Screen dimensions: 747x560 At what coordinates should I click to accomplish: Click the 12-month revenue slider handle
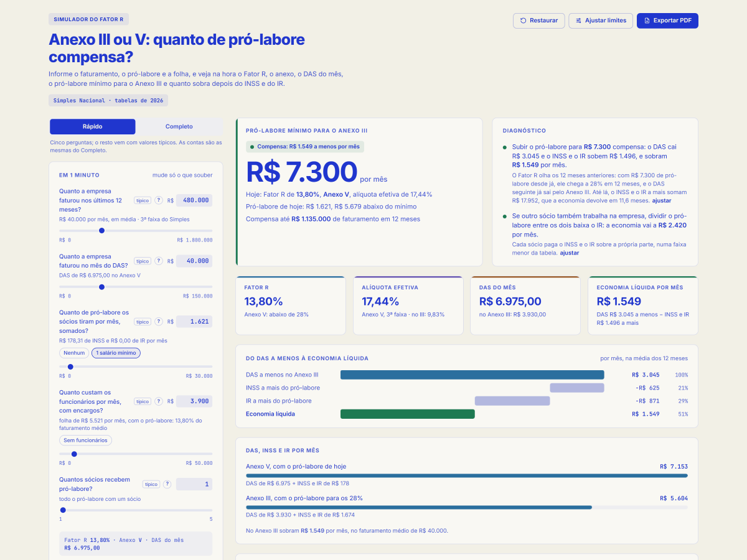(101, 230)
